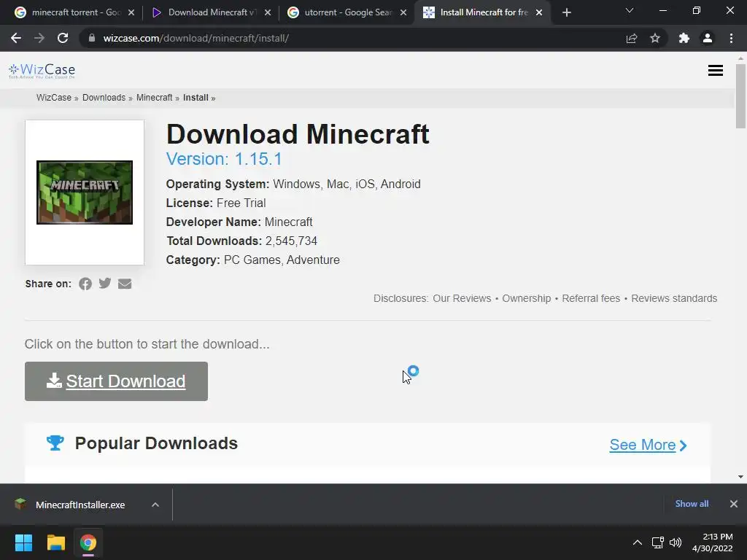Open a new tab with the plus icon

point(566,12)
